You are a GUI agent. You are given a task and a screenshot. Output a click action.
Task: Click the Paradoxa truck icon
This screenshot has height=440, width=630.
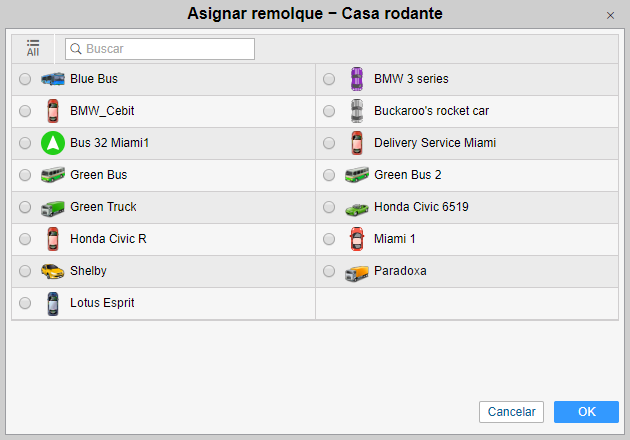[356, 271]
